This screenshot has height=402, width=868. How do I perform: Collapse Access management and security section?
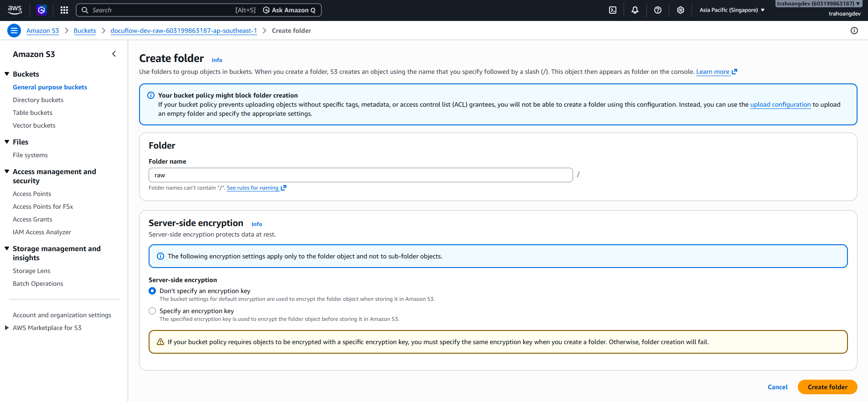(x=7, y=171)
